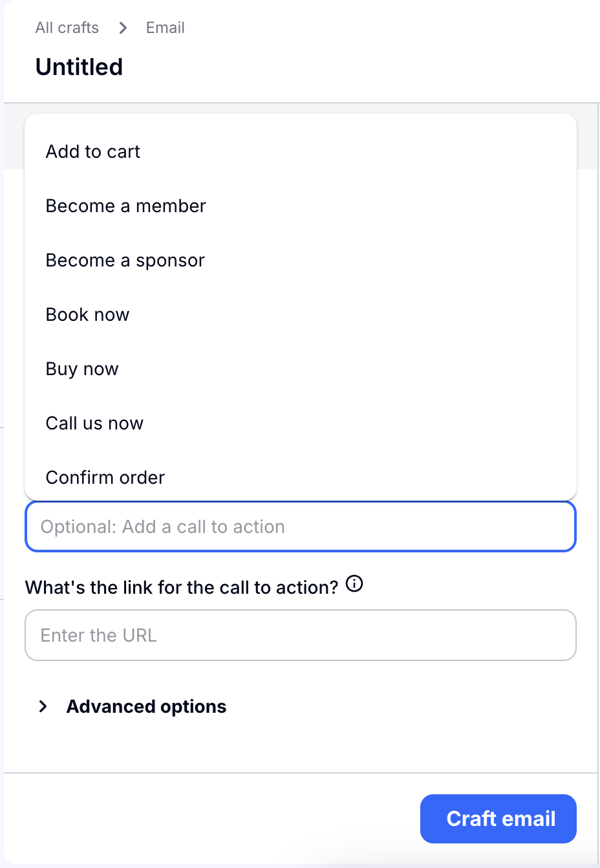This screenshot has width=600, height=868.
Task: Open the Email breadcrumb link
Action: pyautogui.click(x=165, y=28)
